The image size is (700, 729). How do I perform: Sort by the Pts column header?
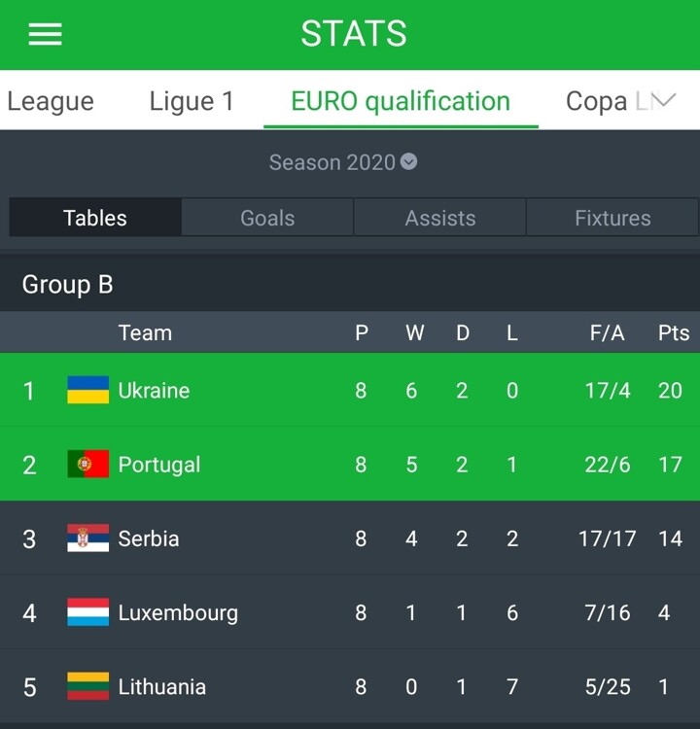coord(674,332)
